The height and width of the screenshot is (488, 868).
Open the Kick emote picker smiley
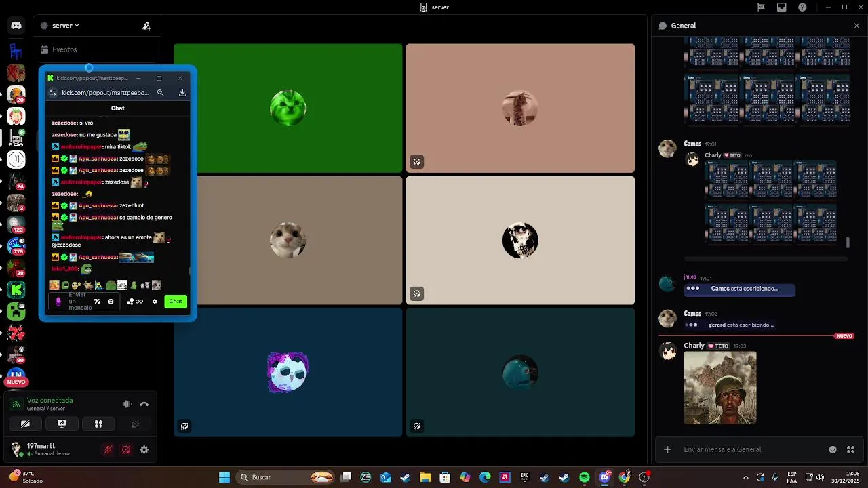pos(111,302)
